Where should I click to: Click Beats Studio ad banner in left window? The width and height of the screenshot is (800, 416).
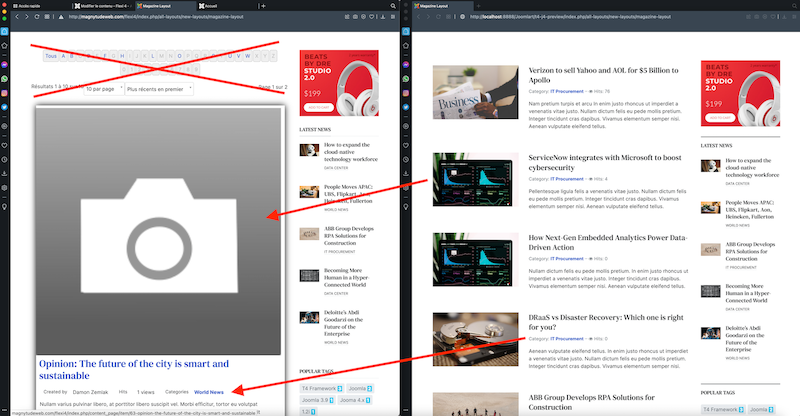(339, 83)
